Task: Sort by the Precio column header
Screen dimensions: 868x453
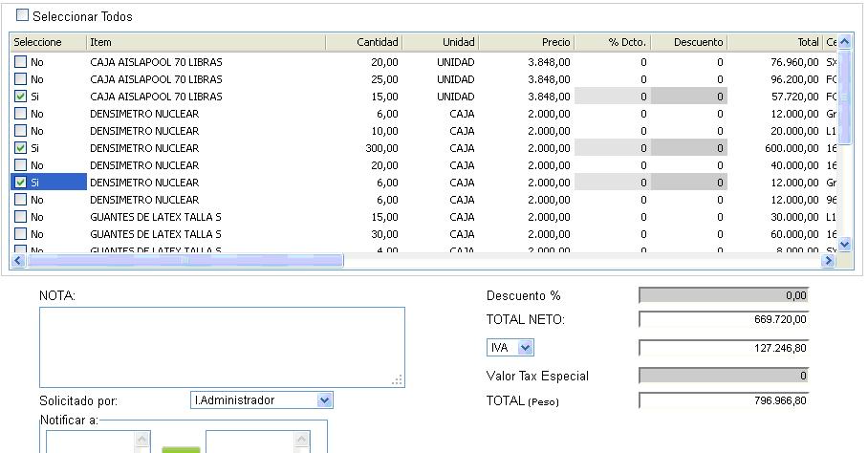Action: (527, 42)
